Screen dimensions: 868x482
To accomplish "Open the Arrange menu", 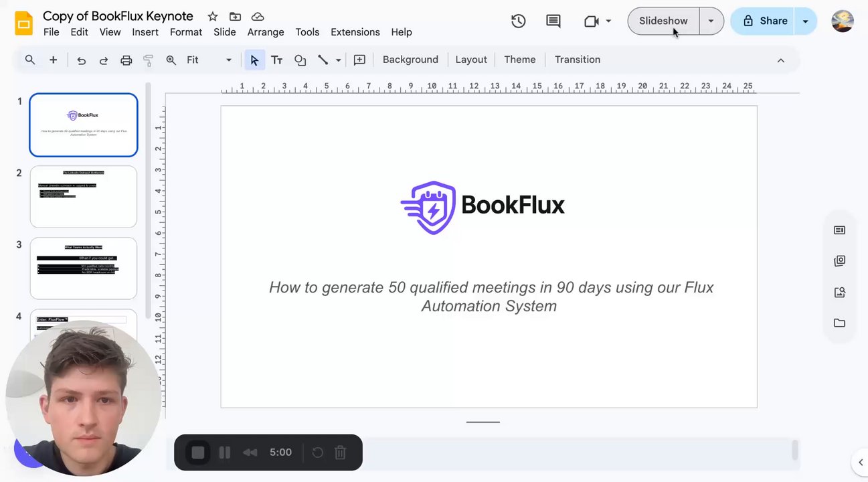I will 266,32.
